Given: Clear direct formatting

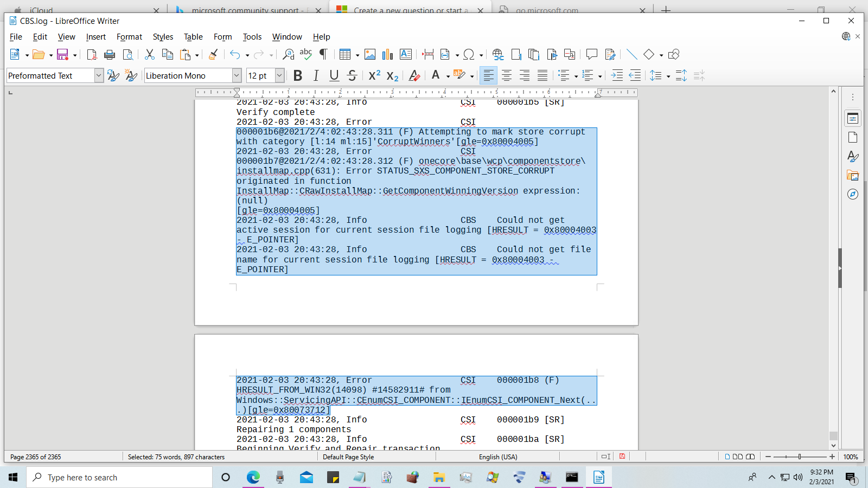Looking at the screenshot, I should pyautogui.click(x=414, y=75).
